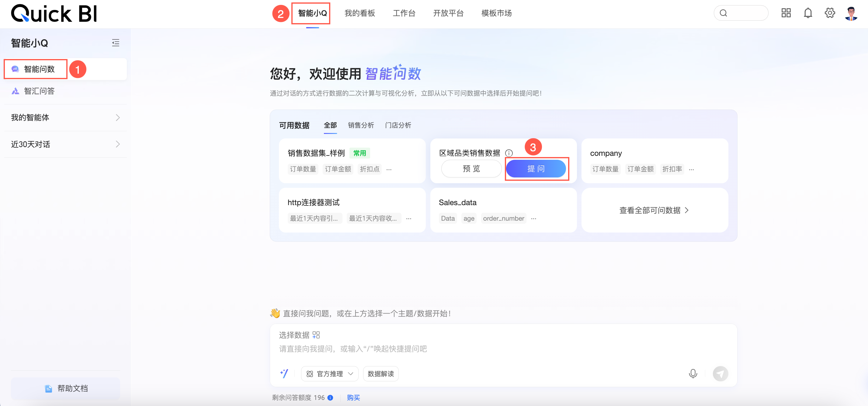868x406 pixels.
Task: Click the grid icon next to 选择数据
Action: pos(316,335)
